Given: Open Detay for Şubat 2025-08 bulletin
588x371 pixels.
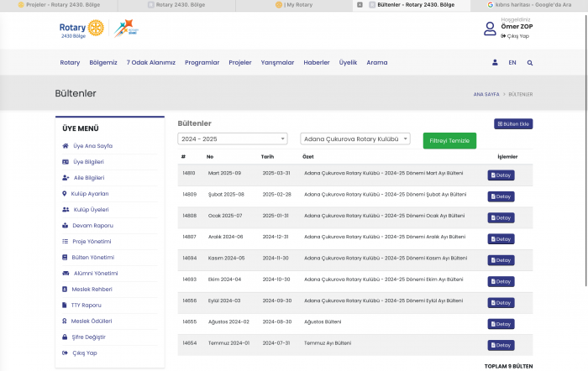Looking at the screenshot, I should [501, 196].
